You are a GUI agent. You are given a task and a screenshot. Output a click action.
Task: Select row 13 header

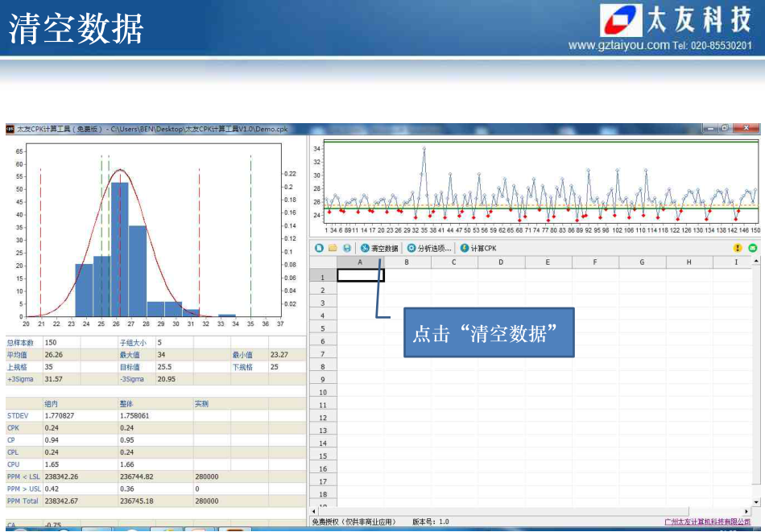click(323, 431)
